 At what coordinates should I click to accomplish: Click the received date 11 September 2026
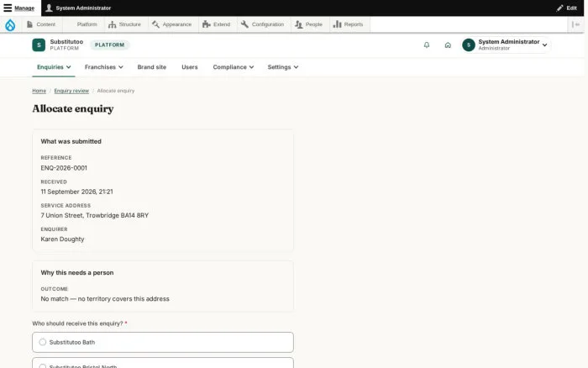(76, 192)
